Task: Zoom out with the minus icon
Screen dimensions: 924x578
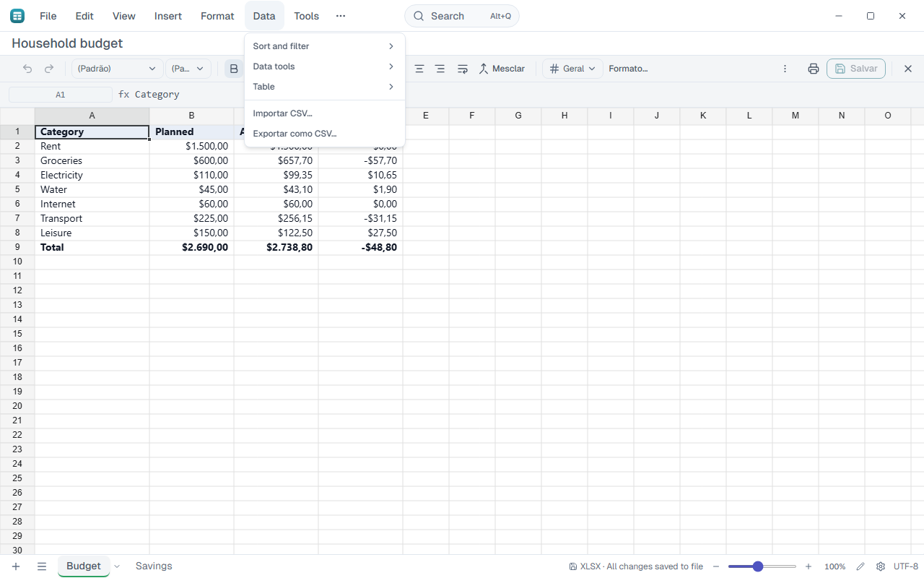Action: 716,566
